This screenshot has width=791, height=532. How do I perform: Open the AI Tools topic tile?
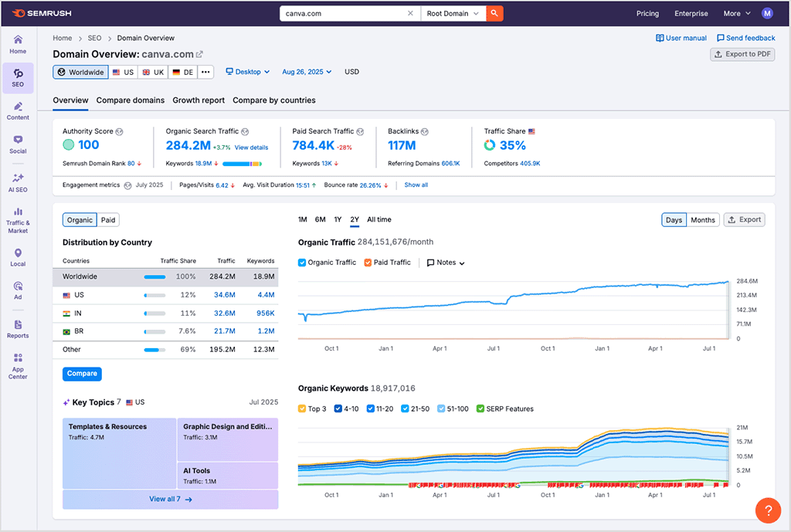228,476
